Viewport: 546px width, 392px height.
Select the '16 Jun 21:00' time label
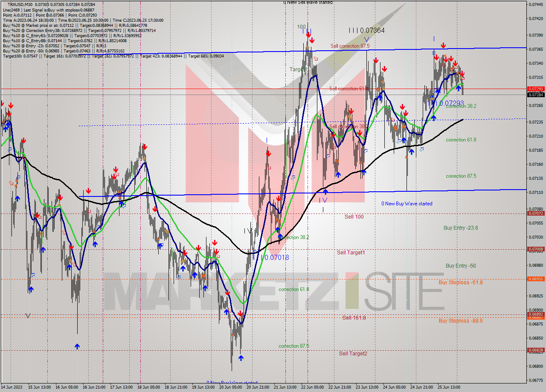[x=94, y=387]
